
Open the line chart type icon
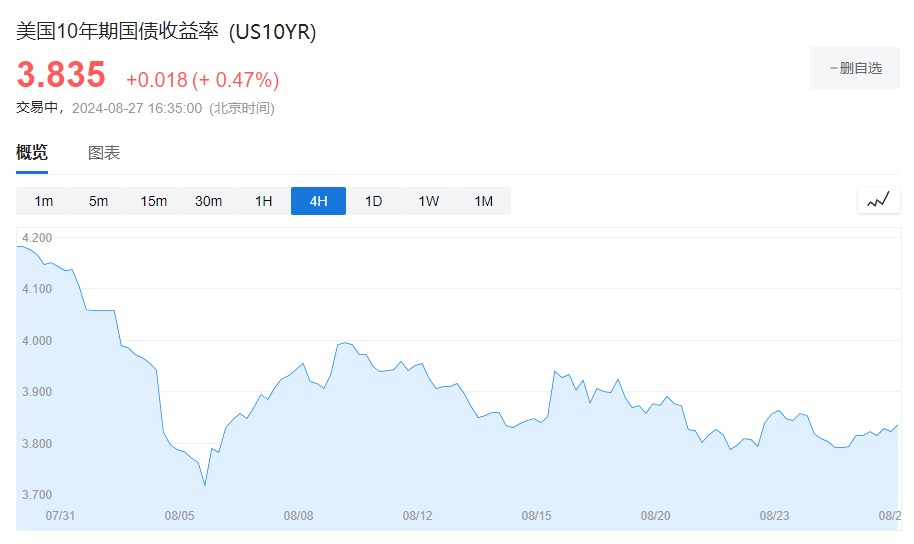click(x=878, y=200)
